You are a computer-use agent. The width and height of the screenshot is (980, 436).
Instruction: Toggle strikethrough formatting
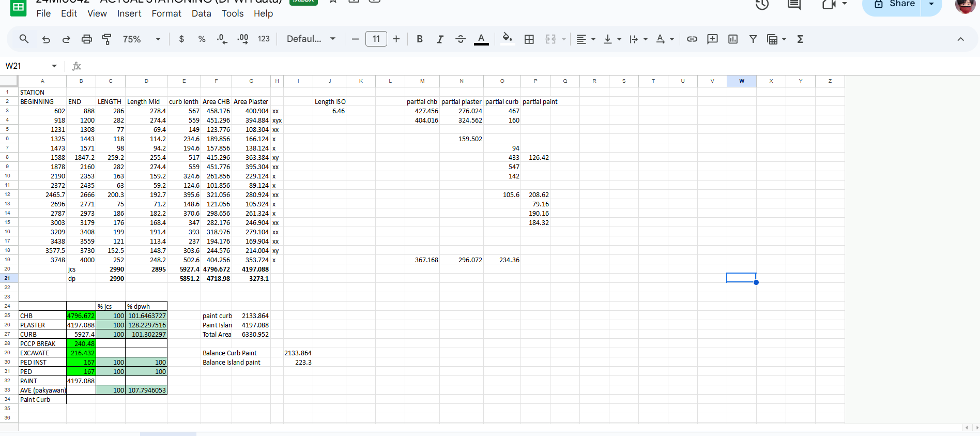pyautogui.click(x=461, y=39)
